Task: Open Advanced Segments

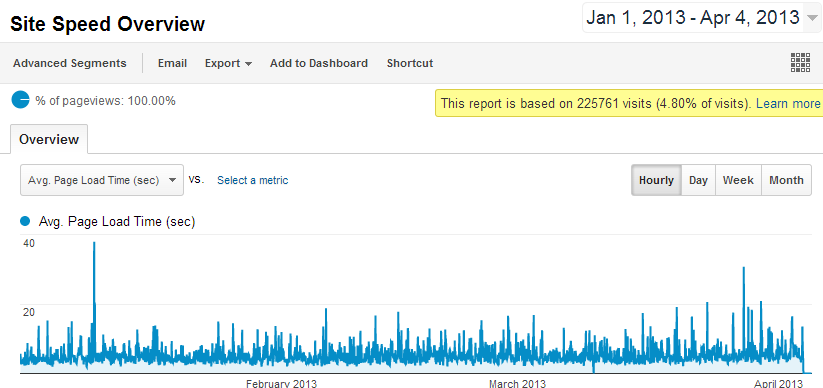Action: coord(70,63)
